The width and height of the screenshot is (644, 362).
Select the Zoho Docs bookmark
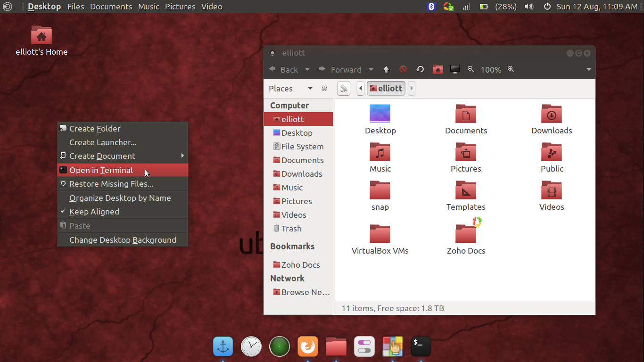[298, 265]
